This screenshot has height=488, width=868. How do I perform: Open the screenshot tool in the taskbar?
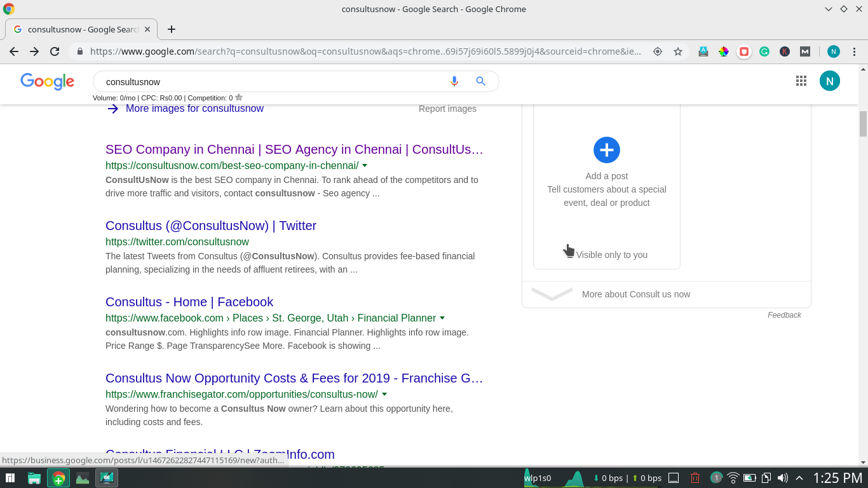107,478
